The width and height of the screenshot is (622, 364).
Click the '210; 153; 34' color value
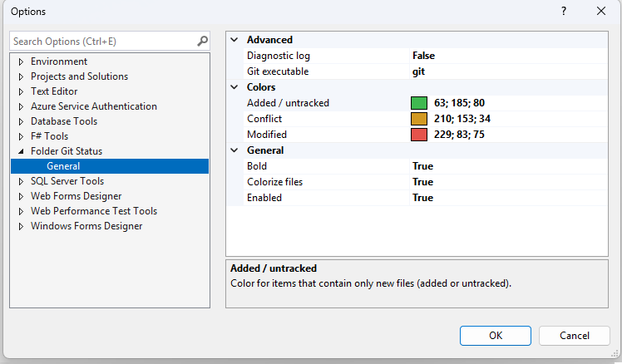462,119
